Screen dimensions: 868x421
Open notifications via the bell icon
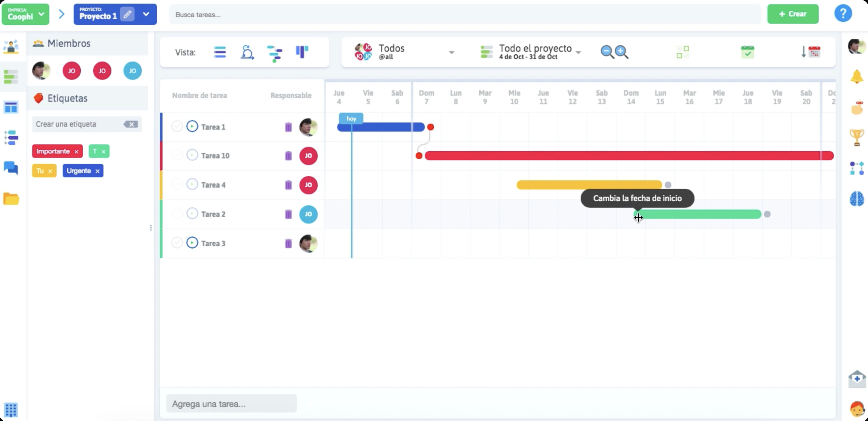click(857, 76)
